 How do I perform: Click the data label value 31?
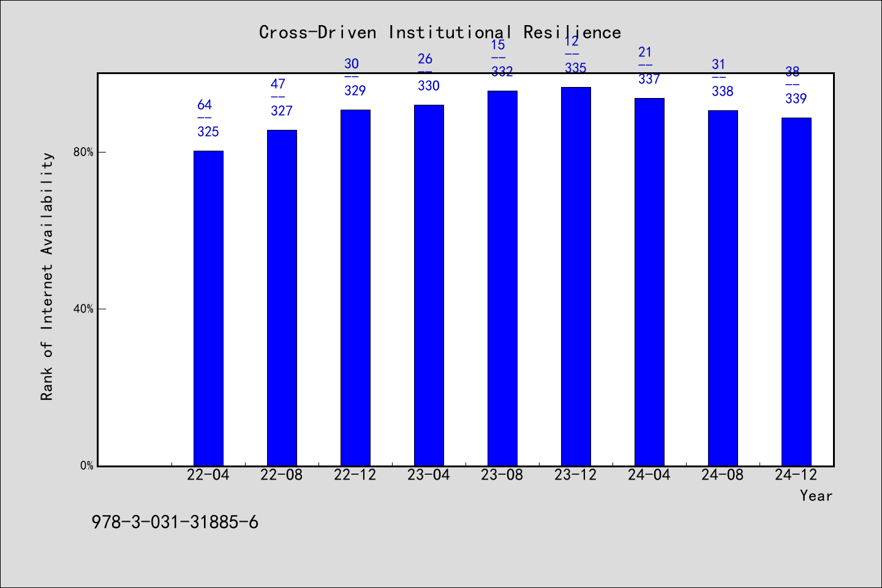pos(719,65)
